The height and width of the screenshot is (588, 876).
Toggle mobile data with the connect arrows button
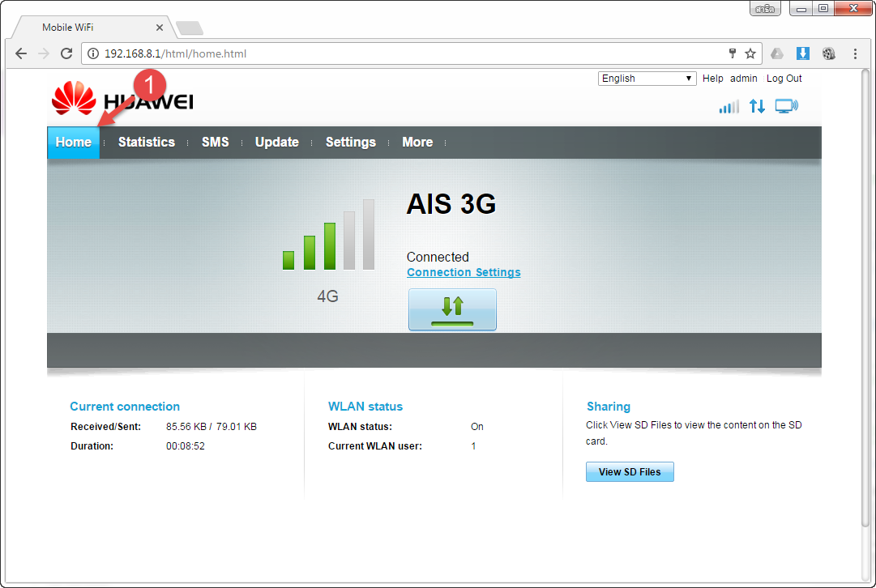pos(452,309)
